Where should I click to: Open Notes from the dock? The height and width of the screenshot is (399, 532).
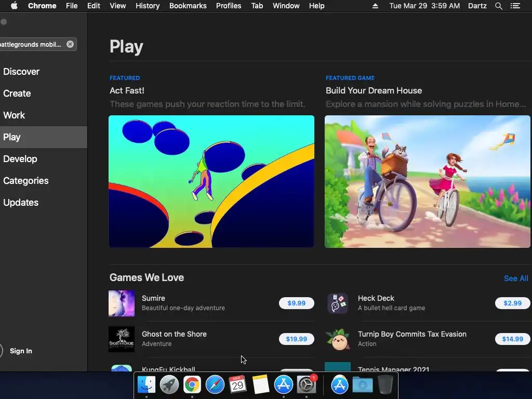pyautogui.click(x=261, y=384)
